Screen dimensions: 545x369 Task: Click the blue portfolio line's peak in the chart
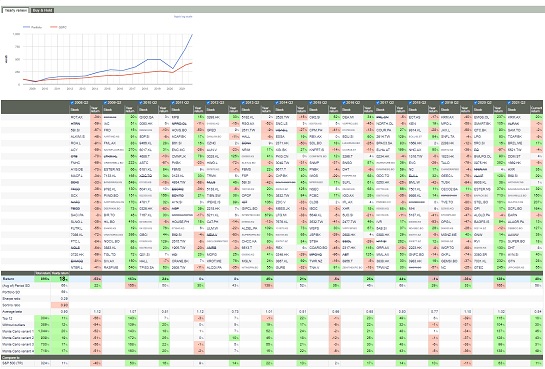[192, 34]
